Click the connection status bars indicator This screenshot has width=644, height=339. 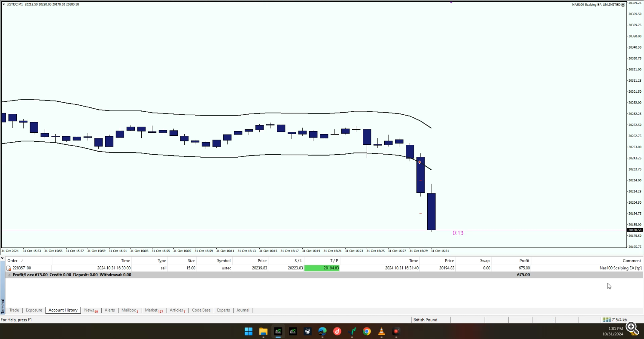coord(606,320)
